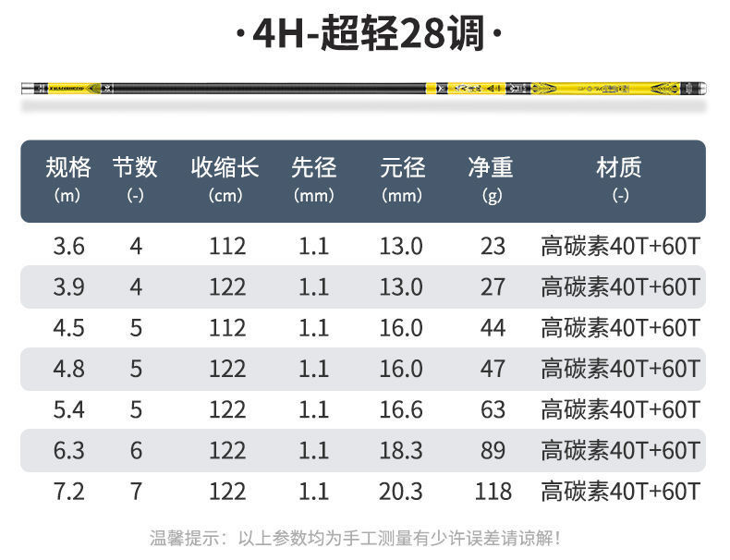
Task: Click the 材质 column header
Action: coord(619,179)
